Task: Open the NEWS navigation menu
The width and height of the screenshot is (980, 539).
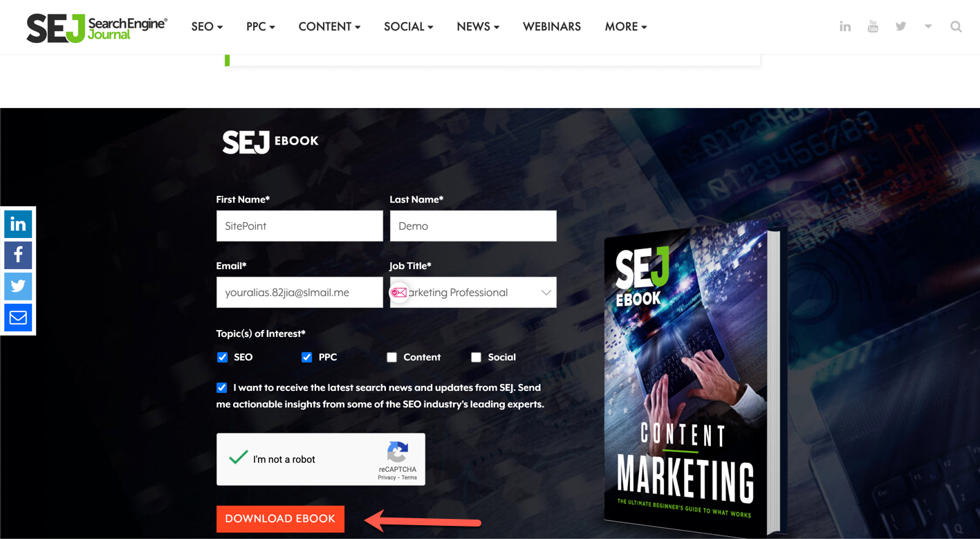Action: [478, 27]
